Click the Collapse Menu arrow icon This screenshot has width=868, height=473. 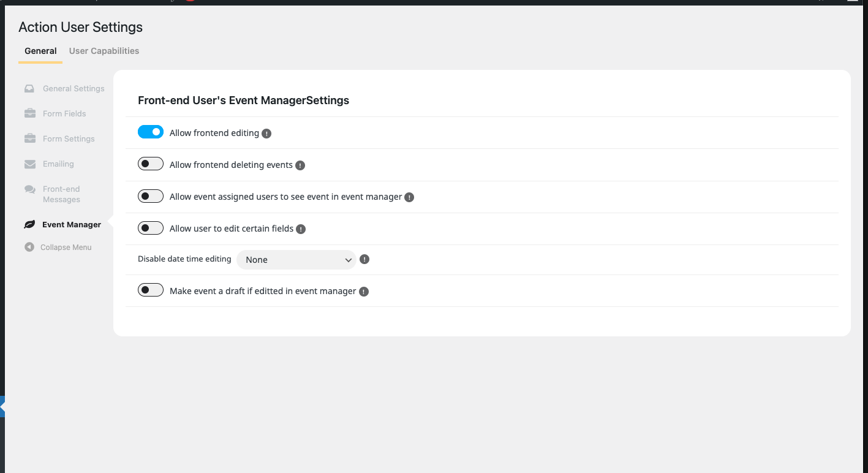29,247
